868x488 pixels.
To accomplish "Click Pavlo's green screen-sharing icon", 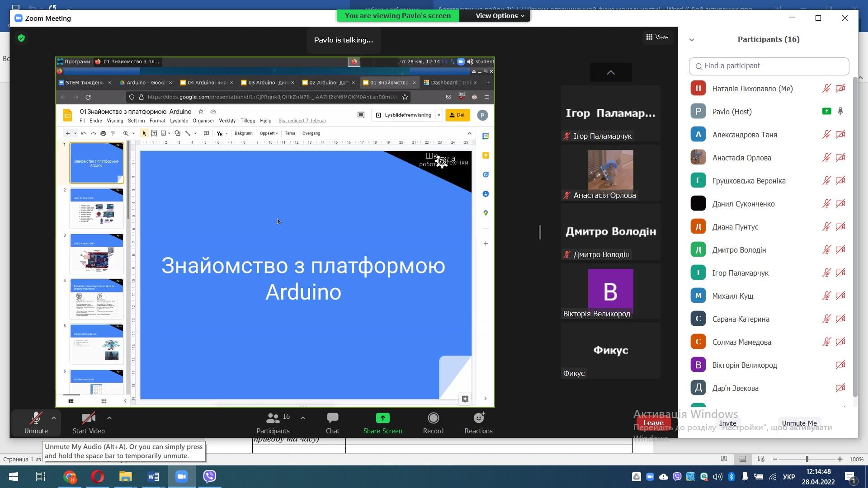I will coord(827,111).
